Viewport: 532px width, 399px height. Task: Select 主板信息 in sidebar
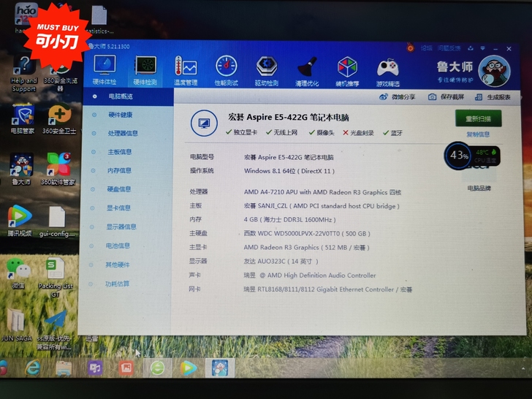119,152
